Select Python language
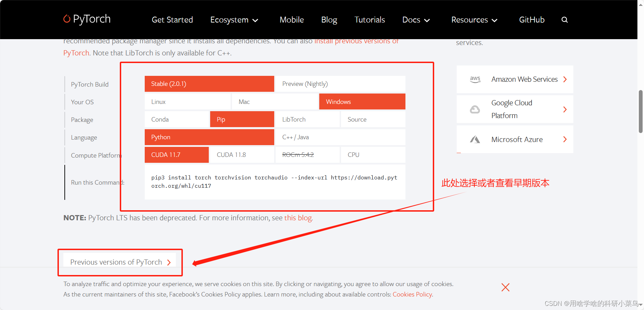This screenshot has width=644, height=310. 209,137
